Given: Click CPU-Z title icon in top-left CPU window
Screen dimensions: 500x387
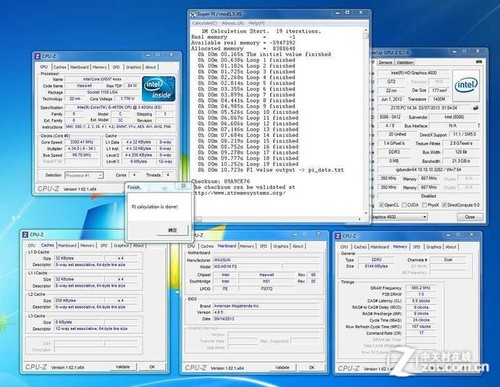Looking at the screenshot, I should (x=38, y=56).
